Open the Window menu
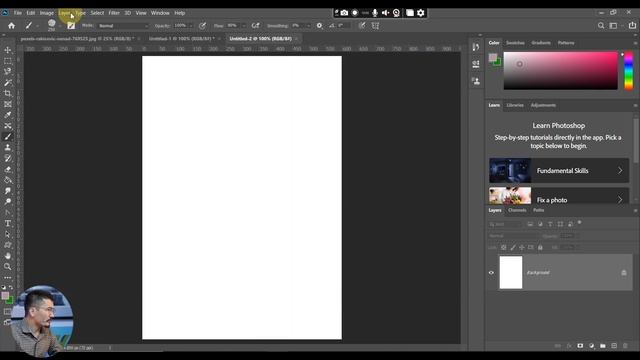640x360 pixels. pyautogui.click(x=160, y=13)
